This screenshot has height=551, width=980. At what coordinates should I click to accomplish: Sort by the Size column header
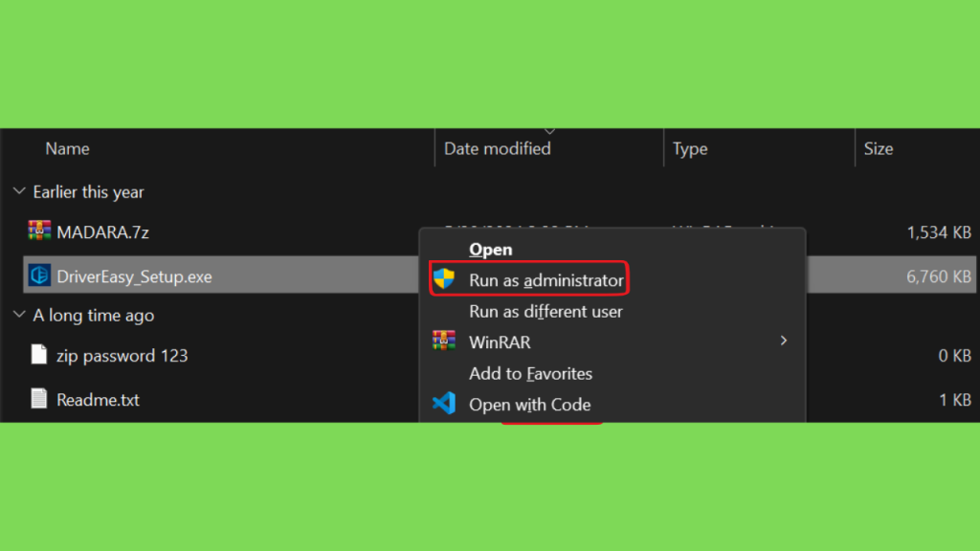(x=879, y=148)
